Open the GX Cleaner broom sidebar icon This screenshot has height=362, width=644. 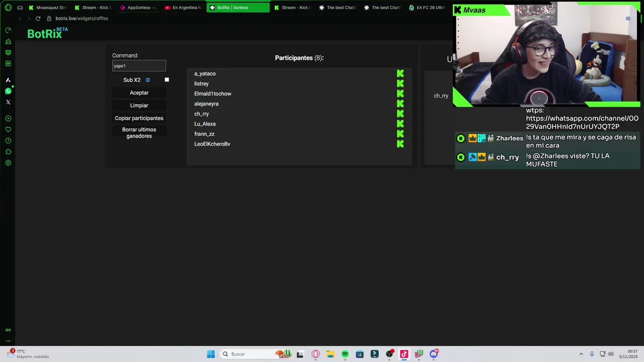pyautogui.click(x=8, y=42)
